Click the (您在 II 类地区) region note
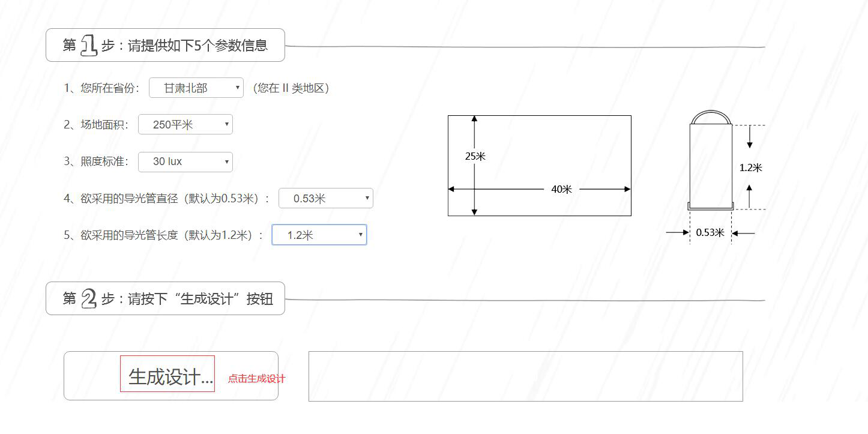 point(291,88)
